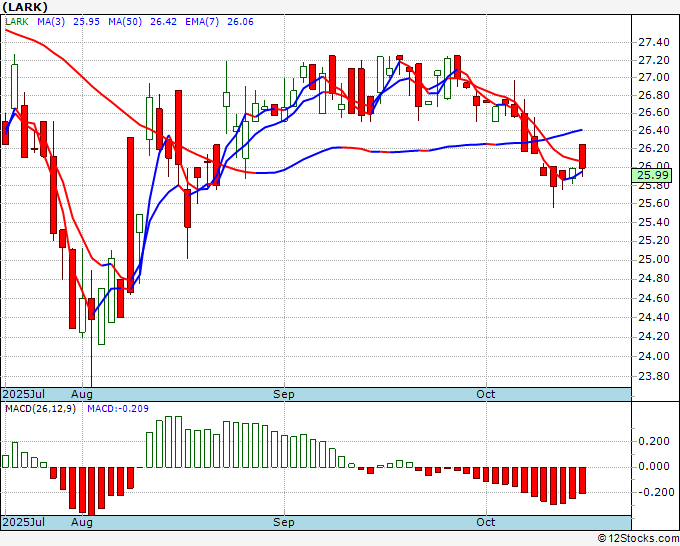Click the 24.60 price axis label
680x546 pixels.
pyautogui.click(x=654, y=298)
